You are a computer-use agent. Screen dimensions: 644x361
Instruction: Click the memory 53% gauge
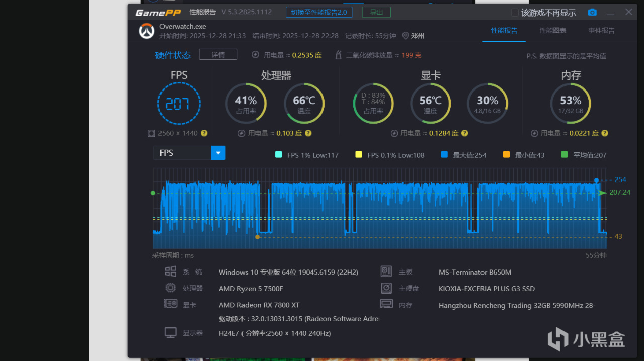pos(571,104)
